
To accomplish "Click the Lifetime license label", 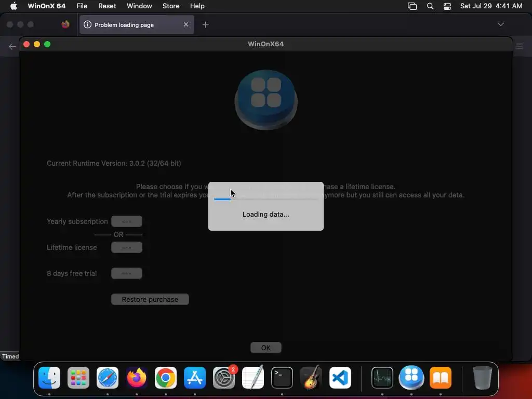I will pyautogui.click(x=72, y=247).
